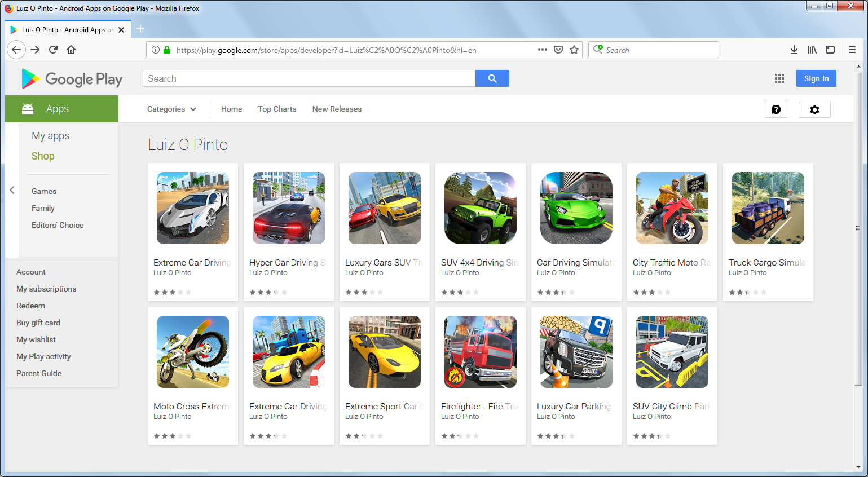Open the Firefox downloads arrow
The width and height of the screenshot is (868, 477).
point(794,50)
